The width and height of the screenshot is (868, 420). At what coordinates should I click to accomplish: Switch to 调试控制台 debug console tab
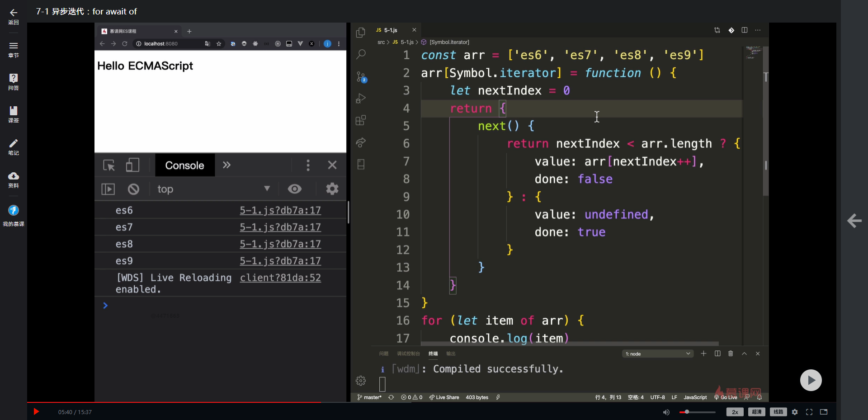(x=408, y=354)
